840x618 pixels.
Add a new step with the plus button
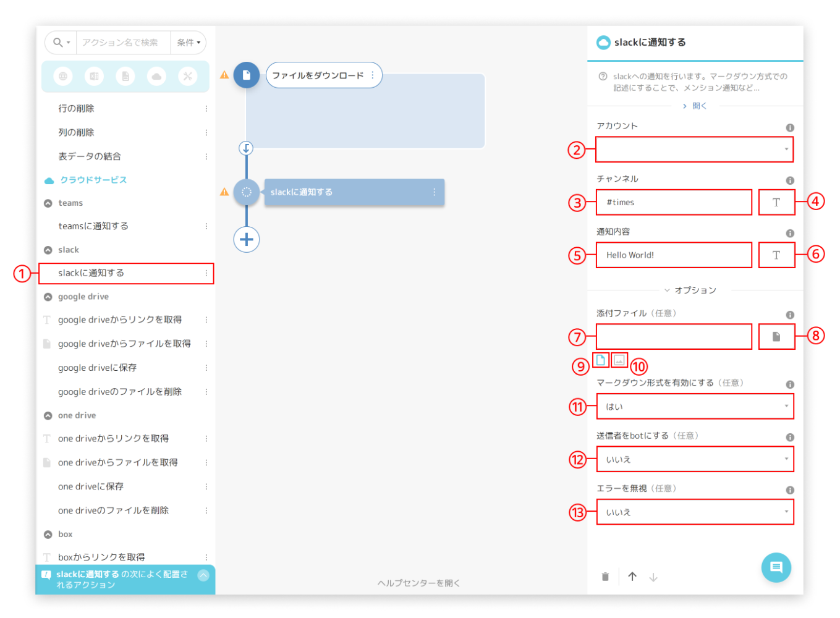(247, 239)
